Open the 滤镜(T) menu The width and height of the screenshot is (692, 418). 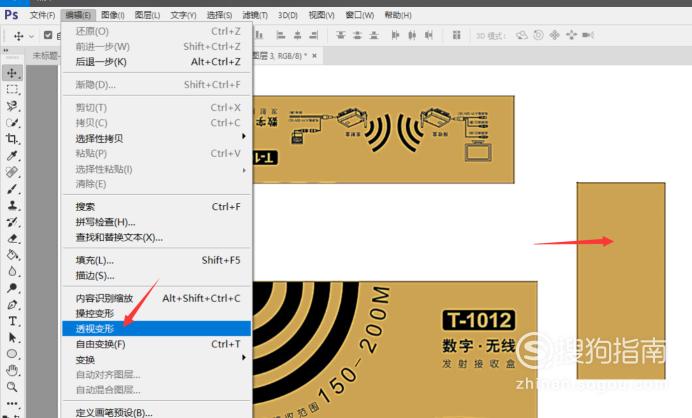[255, 15]
